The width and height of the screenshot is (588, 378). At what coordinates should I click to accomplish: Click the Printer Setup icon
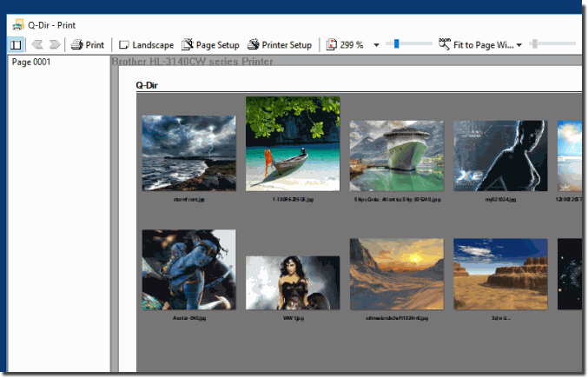[x=253, y=44]
